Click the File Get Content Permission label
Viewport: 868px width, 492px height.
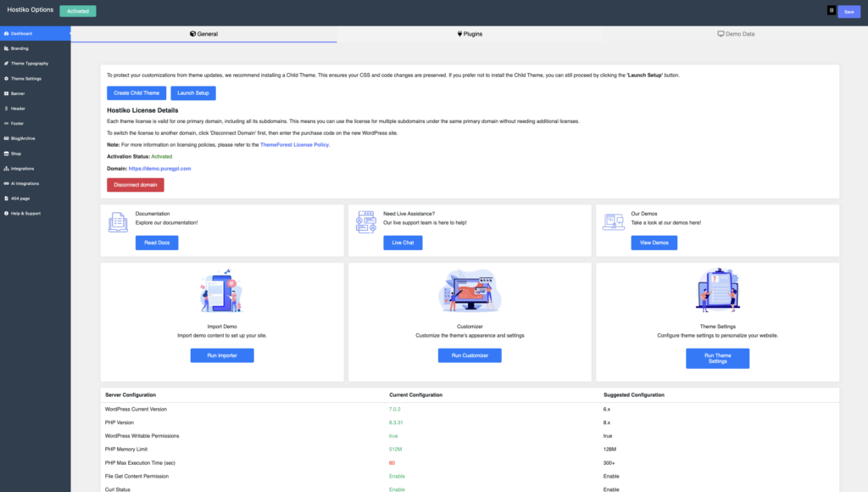pos(136,477)
